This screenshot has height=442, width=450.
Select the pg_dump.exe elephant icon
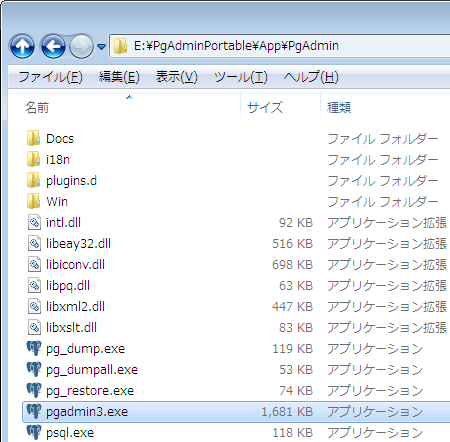click(34, 348)
